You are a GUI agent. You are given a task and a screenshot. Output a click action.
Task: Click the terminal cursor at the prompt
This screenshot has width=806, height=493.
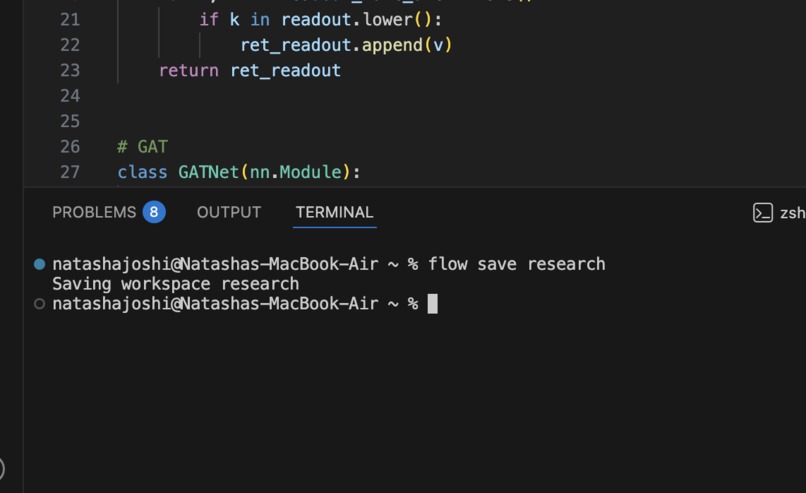point(433,304)
